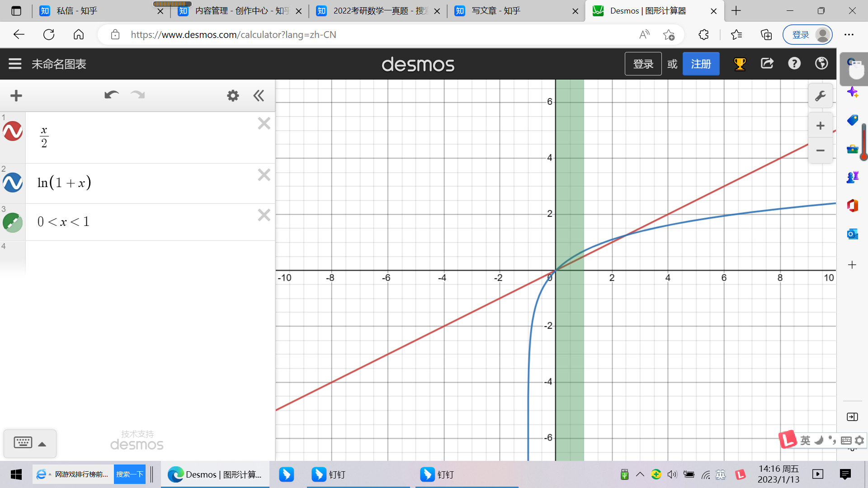Open the graph settings wrench
The height and width of the screenshot is (488, 868).
(820, 96)
